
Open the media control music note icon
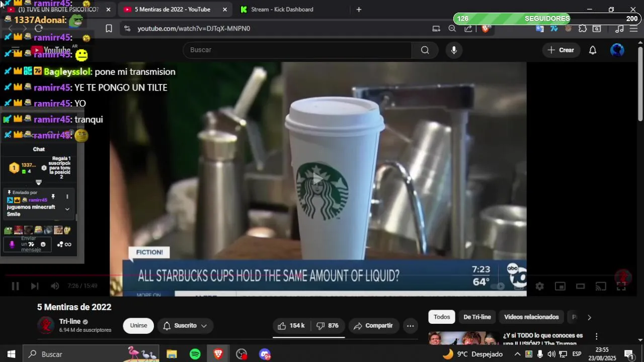point(619,29)
